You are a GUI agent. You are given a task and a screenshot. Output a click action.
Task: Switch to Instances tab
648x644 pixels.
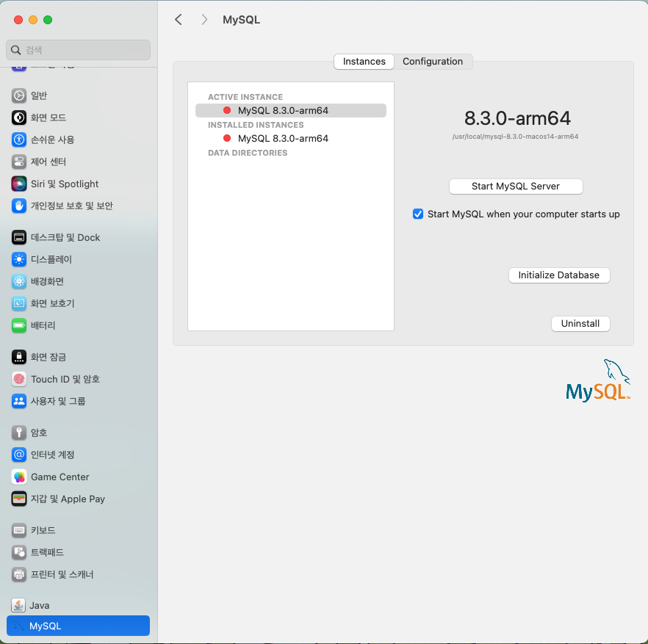click(364, 62)
